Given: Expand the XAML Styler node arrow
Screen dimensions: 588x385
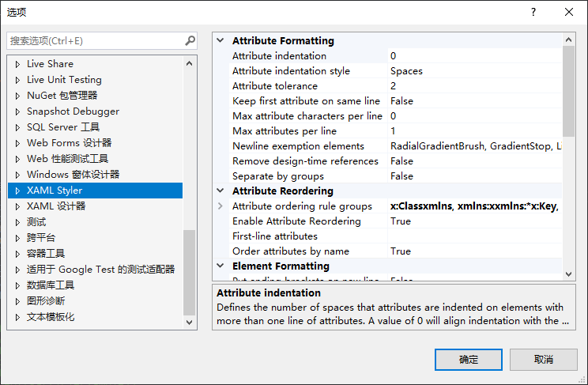Looking at the screenshot, I should [17, 191].
